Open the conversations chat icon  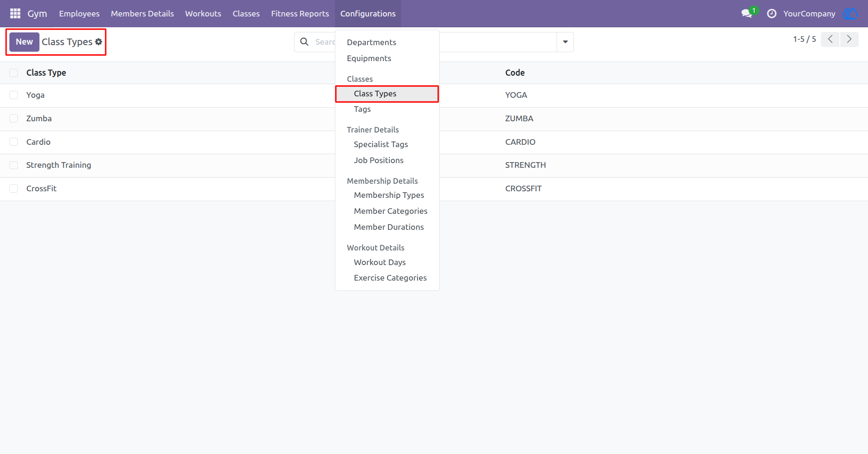click(x=746, y=14)
